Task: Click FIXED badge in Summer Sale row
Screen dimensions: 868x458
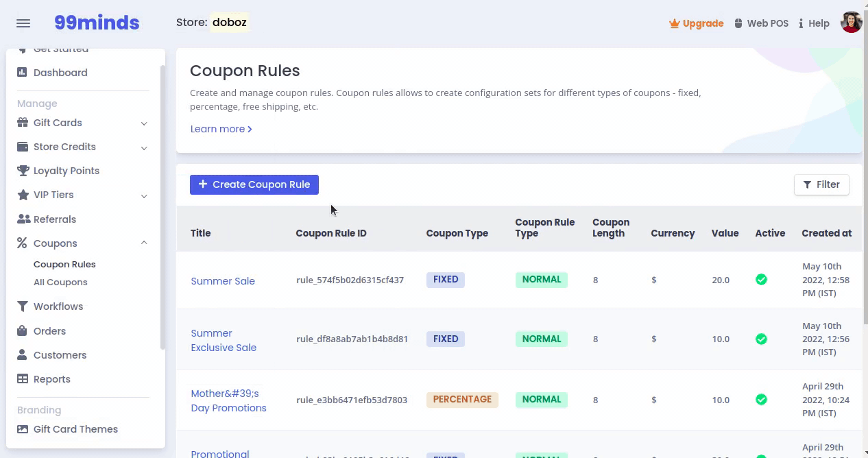Action: coord(446,280)
